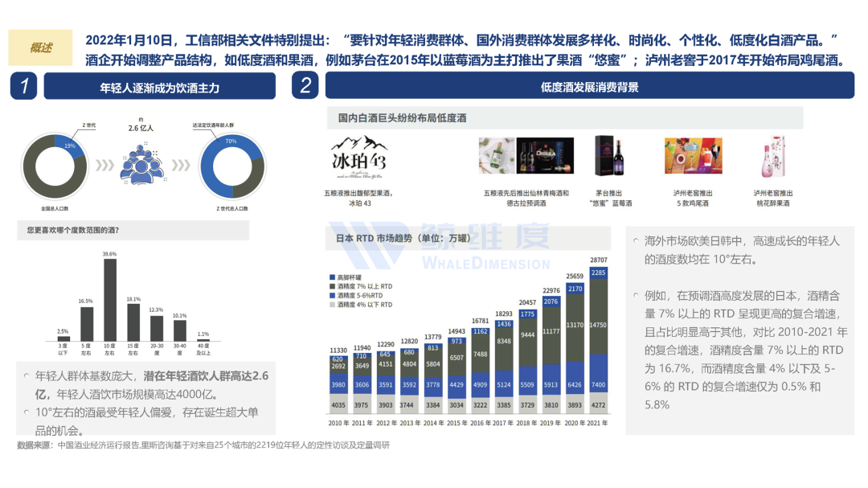The height and width of the screenshot is (488, 868).
Task: Click the 10度左右 axis label
Action: coord(109,349)
